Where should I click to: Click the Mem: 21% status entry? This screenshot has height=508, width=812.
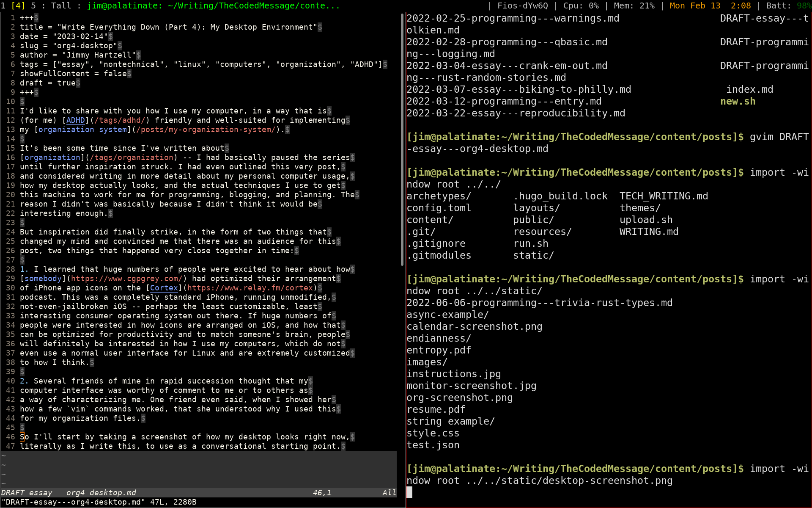pos(634,6)
